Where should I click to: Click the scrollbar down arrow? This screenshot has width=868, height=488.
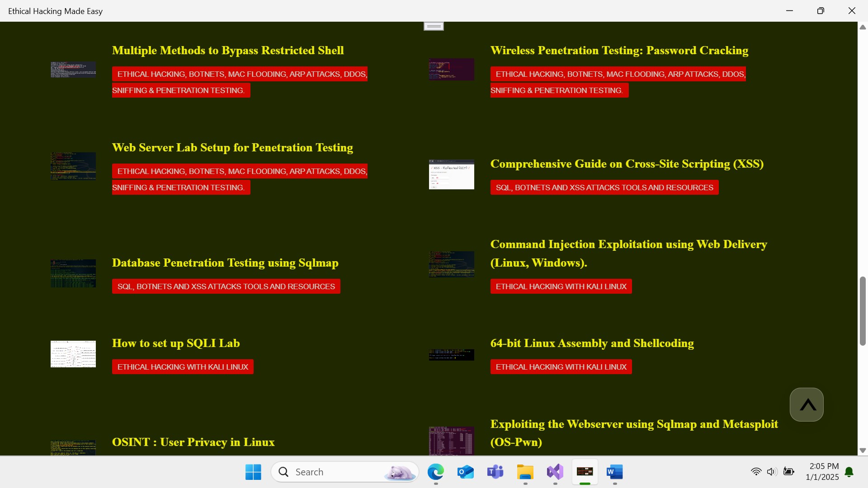863,450
